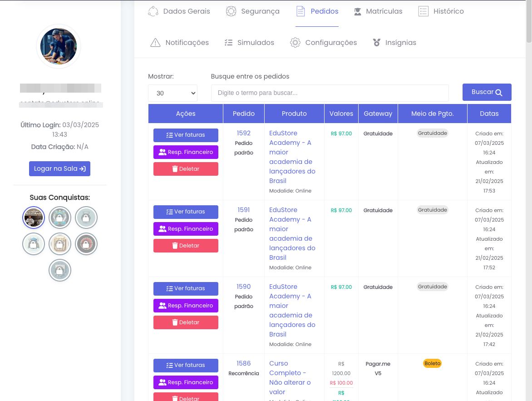View invoices for order 1591
Viewport: 532px width, 401px height.
[x=186, y=212]
